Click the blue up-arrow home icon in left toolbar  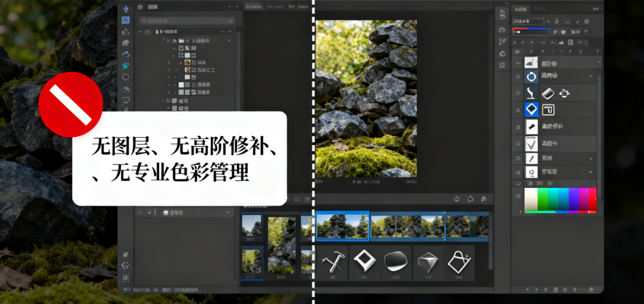pos(126,9)
